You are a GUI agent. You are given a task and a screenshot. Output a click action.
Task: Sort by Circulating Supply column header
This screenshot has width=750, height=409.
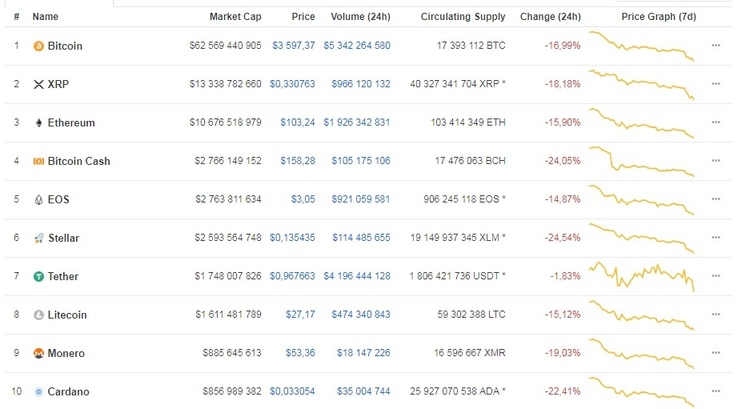click(463, 17)
